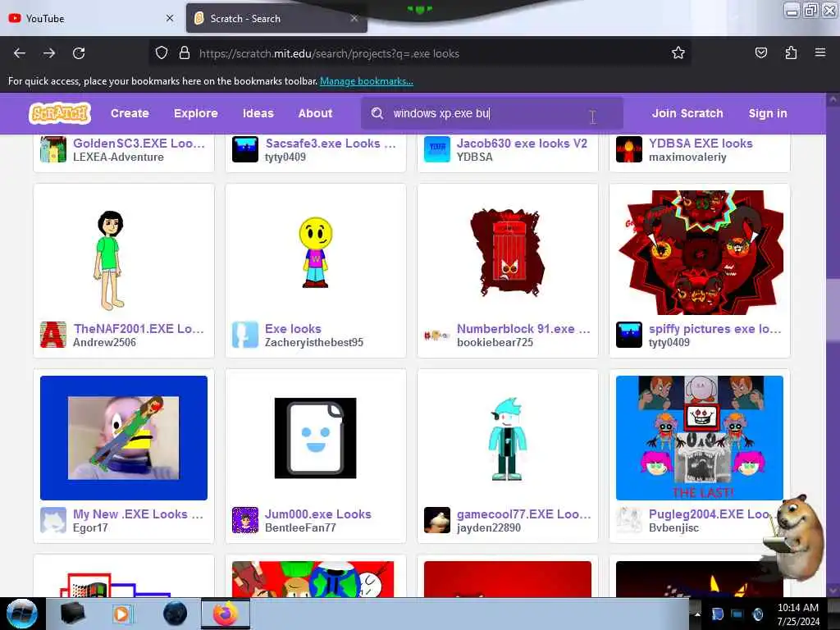Open My New .EXE Looks title
840x630 pixels.
point(138,514)
